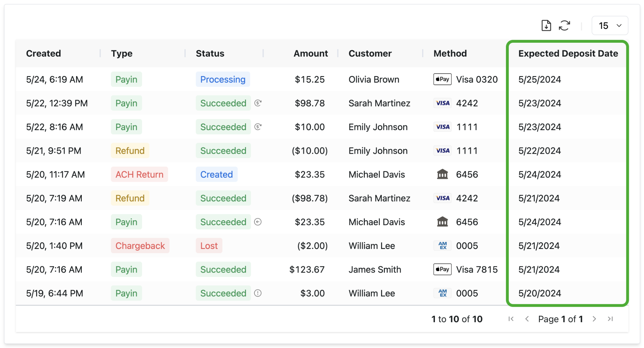Sort by Created column header

tap(43, 53)
